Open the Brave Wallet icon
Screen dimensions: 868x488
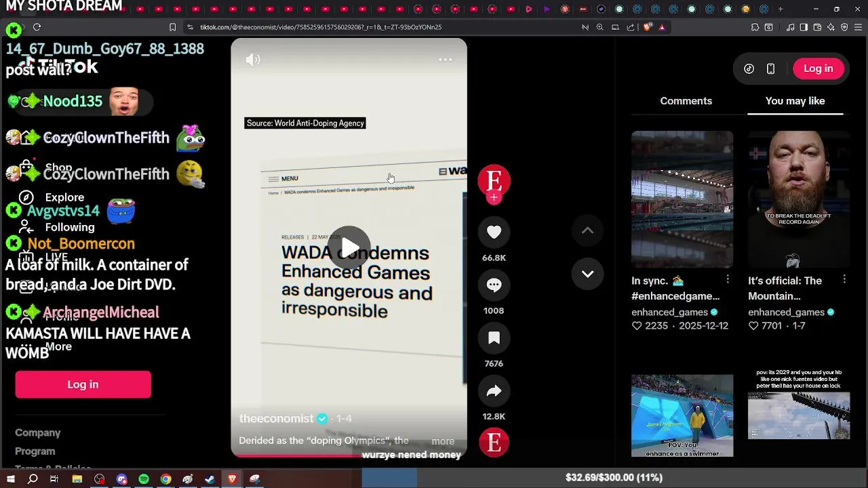coord(817,27)
